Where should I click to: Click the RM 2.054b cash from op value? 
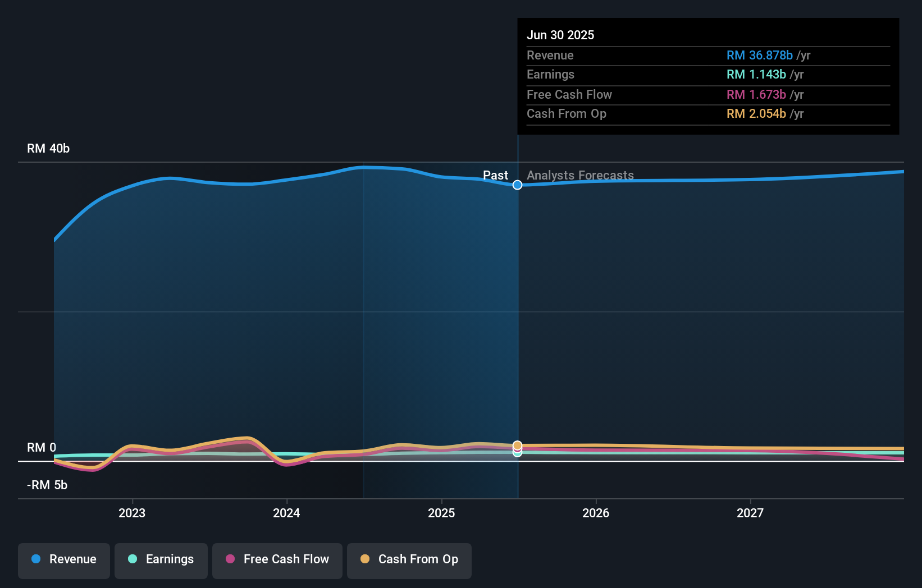[756, 114]
